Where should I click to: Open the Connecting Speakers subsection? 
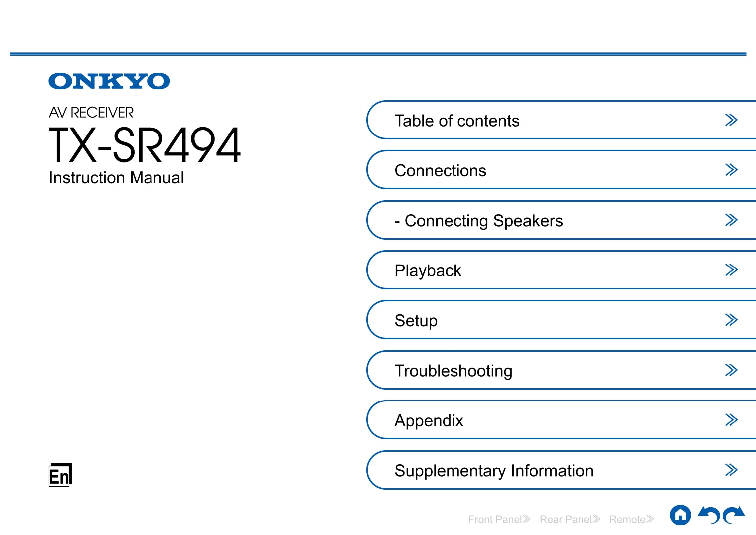point(478,221)
